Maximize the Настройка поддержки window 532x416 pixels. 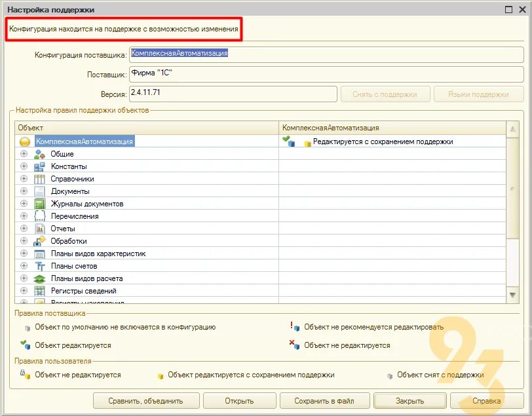coord(508,10)
